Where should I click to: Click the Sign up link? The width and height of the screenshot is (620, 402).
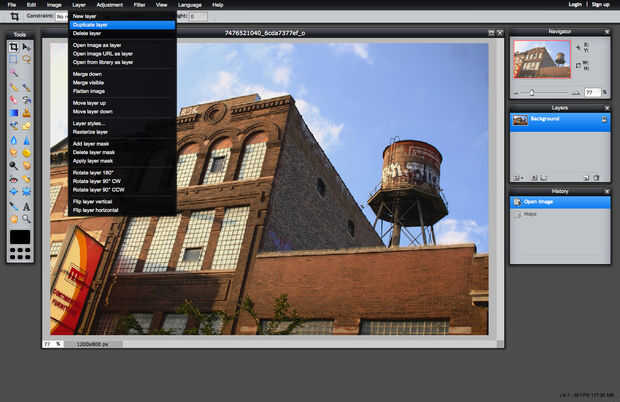(600, 4)
